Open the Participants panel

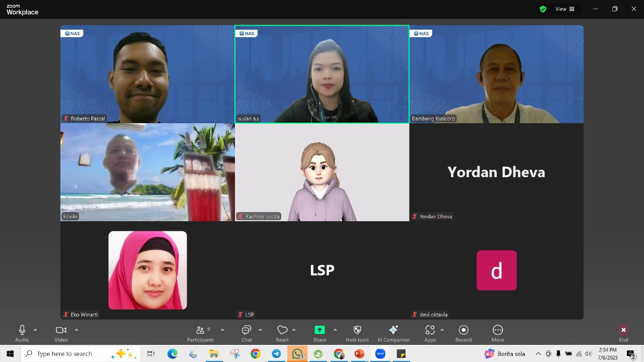(200, 333)
